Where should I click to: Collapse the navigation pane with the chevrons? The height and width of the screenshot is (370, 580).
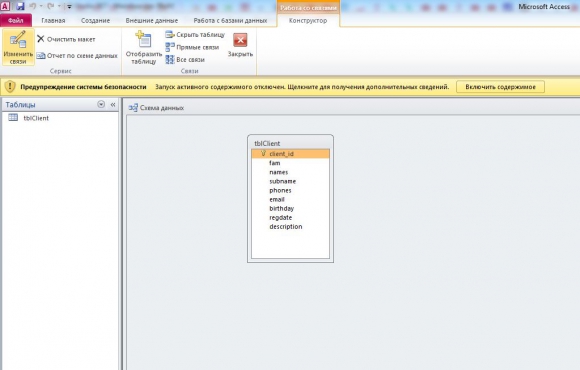pos(113,105)
